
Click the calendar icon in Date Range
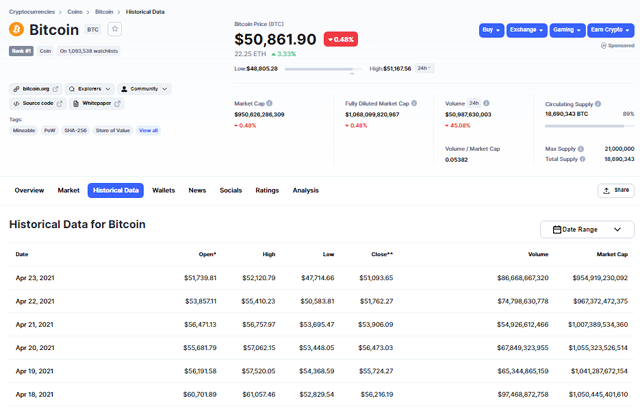coord(557,230)
